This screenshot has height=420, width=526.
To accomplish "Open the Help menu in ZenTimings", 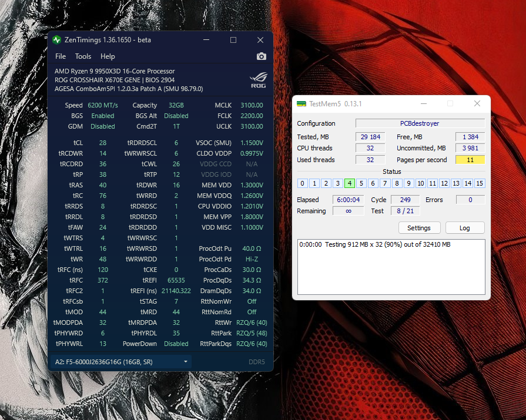I will pos(108,56).
